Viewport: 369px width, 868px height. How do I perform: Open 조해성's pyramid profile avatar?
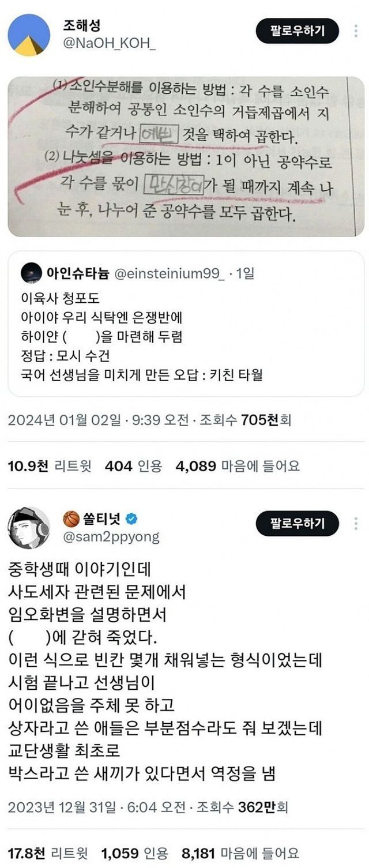click(29, 35)
